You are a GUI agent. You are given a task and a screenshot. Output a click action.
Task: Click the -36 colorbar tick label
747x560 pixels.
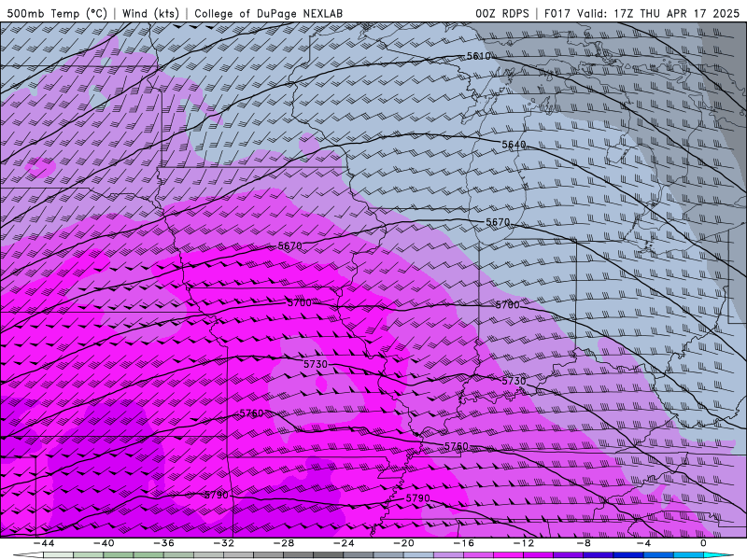click(x=163, y=543)
